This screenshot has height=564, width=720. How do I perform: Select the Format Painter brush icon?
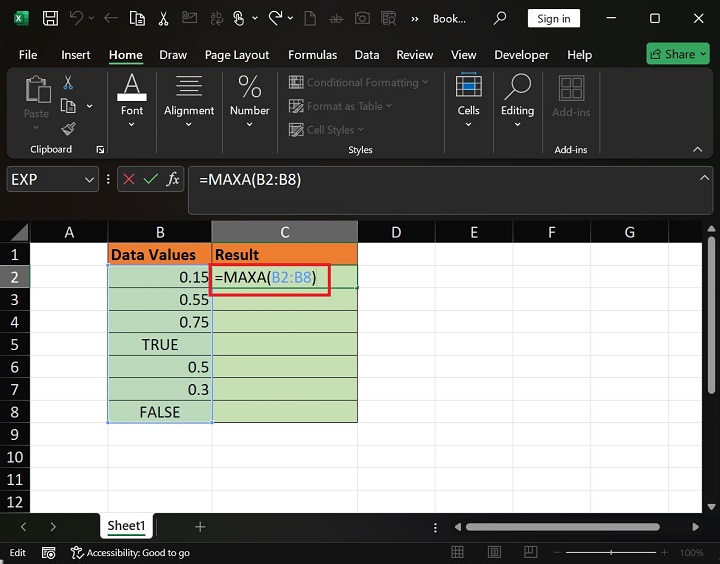point(68,128)
